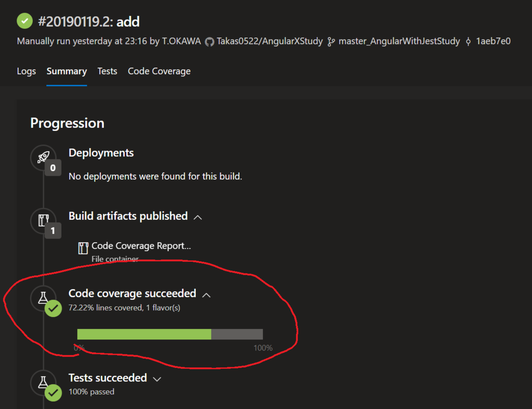Click the Manually run yesterday at 23:16 text
The image size is (532, 409).
coord(82,42)
